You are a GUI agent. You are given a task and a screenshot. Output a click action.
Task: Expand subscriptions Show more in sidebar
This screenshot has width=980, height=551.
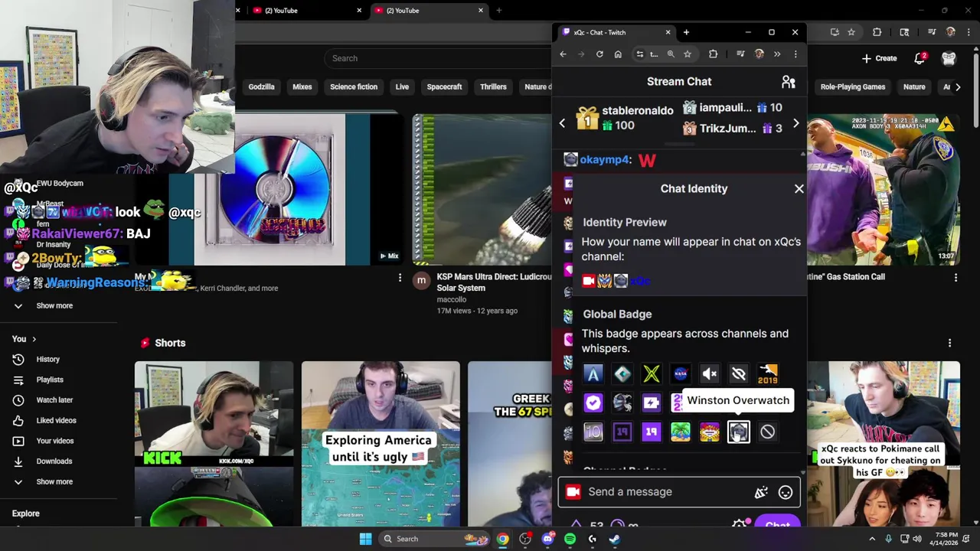click(x=54, y=305)
